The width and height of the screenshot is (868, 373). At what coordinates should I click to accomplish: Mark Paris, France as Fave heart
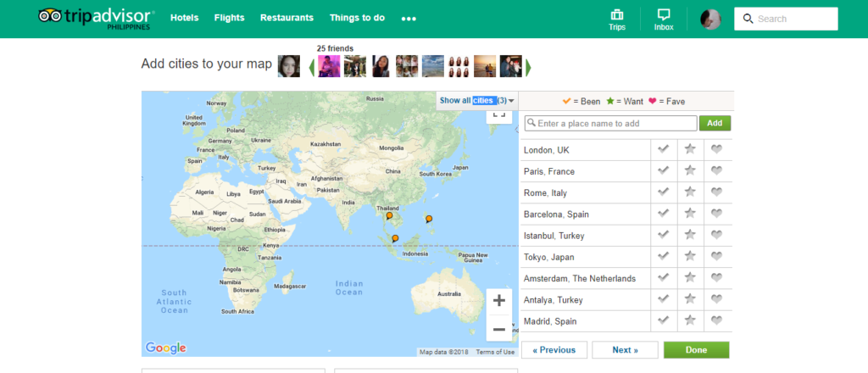pyautogui.click(x=717, y=171)
